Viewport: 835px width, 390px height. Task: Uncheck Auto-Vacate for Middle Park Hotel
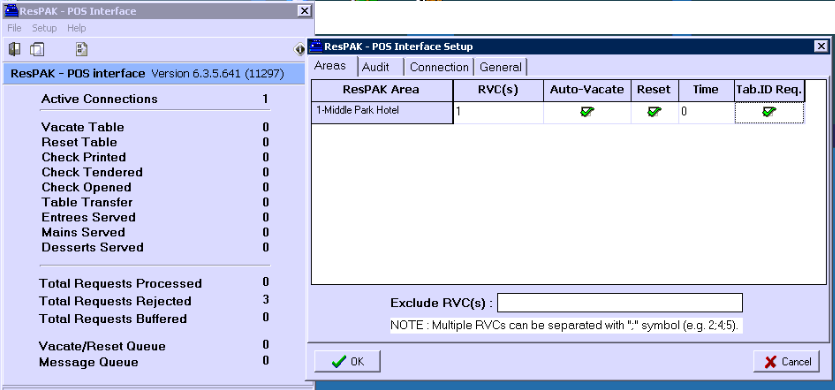[587, 112]
